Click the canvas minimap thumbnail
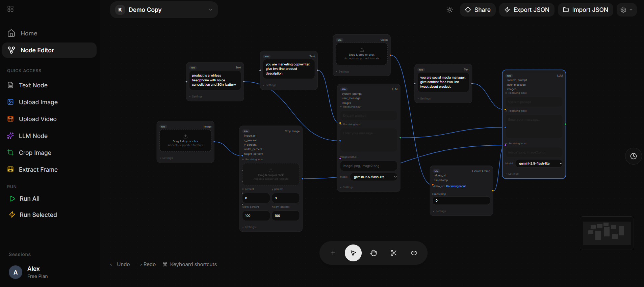The width and height of the screenshot is (644, 287). click(x=607, y=233)
